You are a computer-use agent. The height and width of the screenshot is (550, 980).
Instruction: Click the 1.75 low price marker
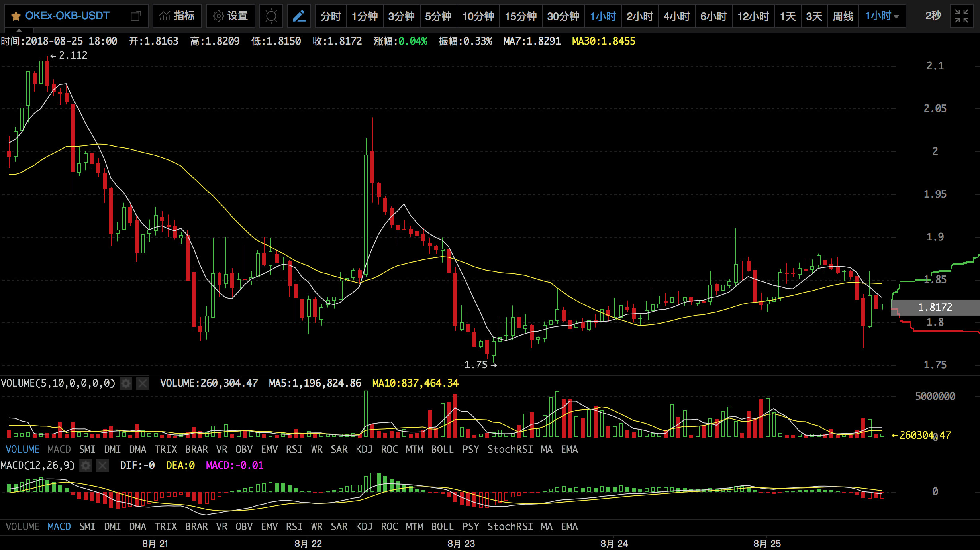click(481, 365)
